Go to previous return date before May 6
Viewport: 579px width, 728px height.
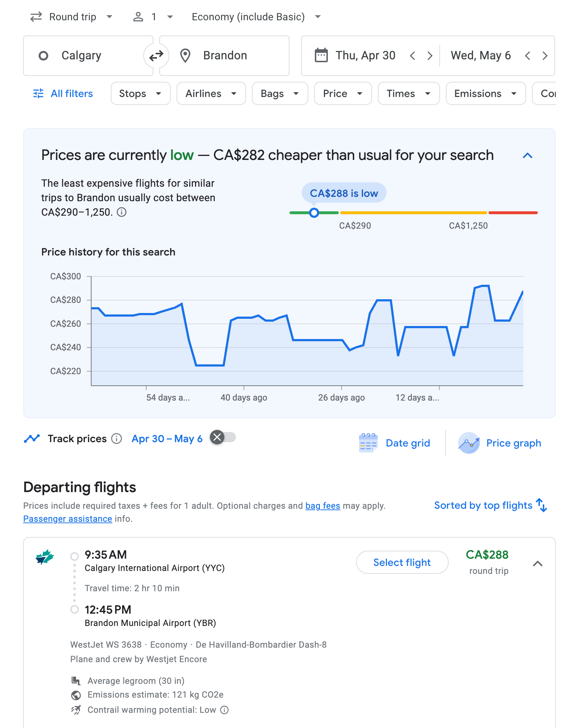click(x=528, y=56)
